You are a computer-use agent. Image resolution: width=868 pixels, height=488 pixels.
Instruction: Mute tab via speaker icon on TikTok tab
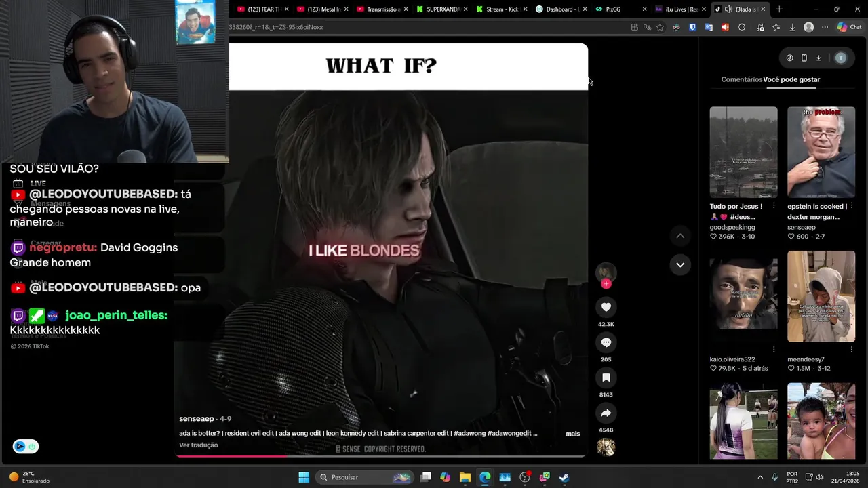[728, 9]
